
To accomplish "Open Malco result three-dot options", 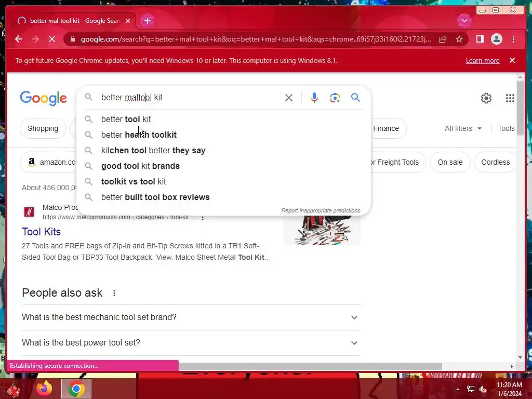I will point(203,218).
